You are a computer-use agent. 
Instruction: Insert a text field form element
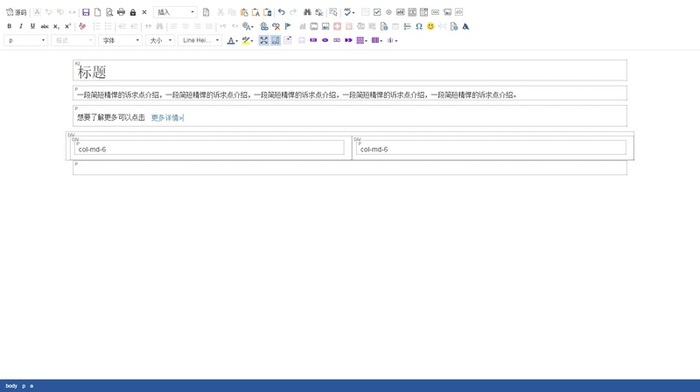coord(400,12)
